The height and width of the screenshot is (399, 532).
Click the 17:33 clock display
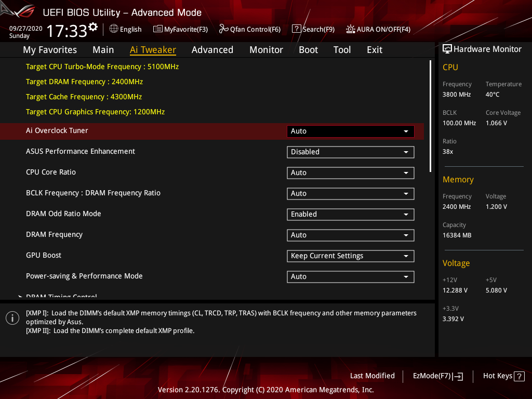[x=67, y=31]
